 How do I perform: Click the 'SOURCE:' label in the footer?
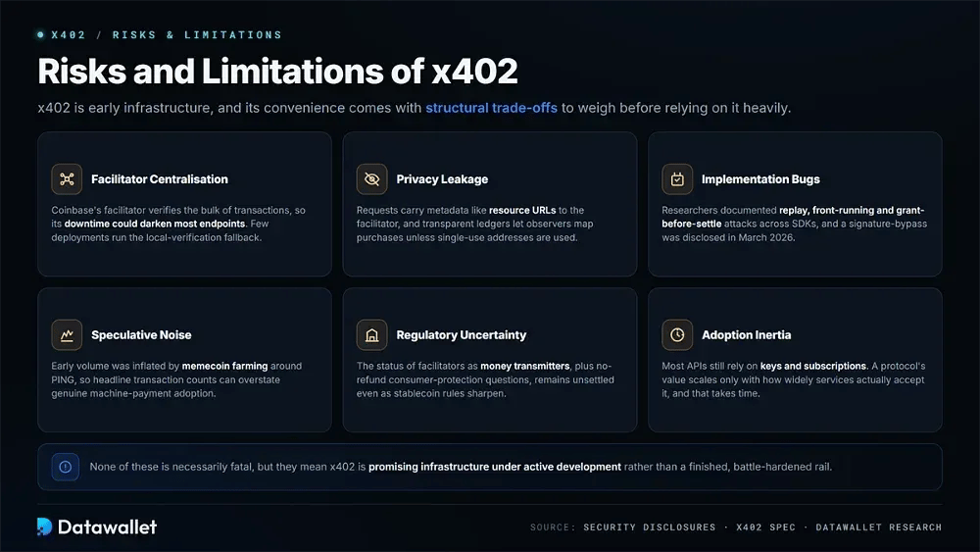pyautogui.click(x=553, y=527)
